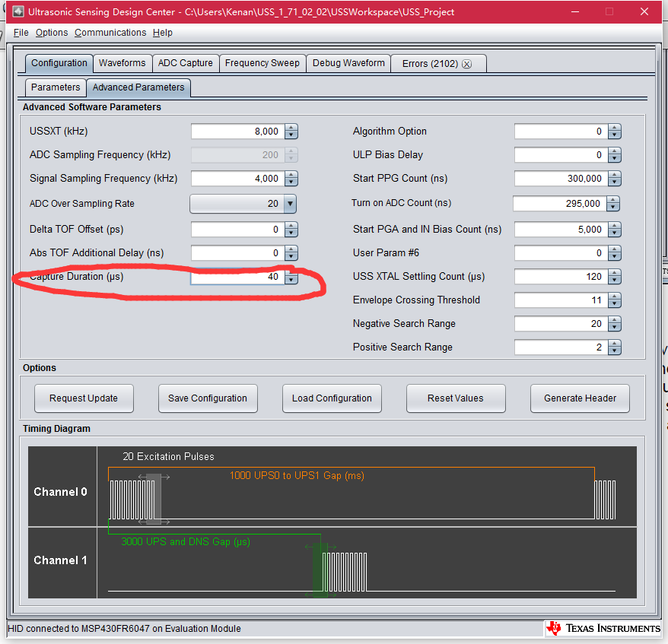Open the File menu
This screenshot has height=644, width=668.
(21, 33)
